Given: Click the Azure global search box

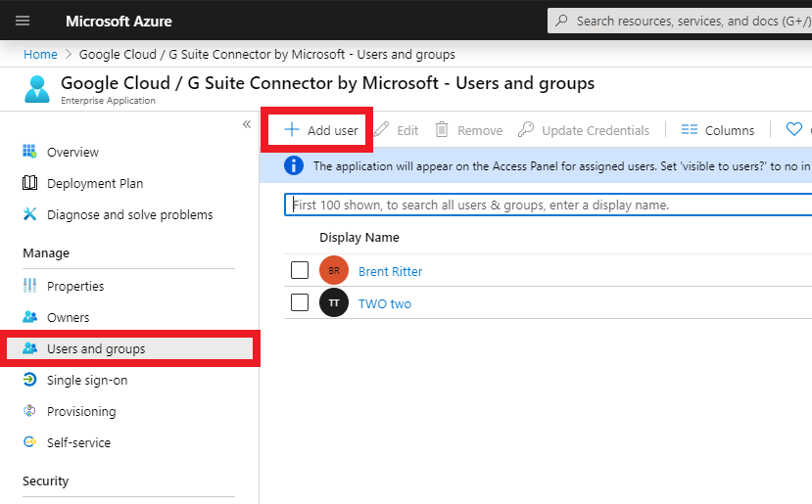Looking at the screenshot, I should [x=686, y=21].
